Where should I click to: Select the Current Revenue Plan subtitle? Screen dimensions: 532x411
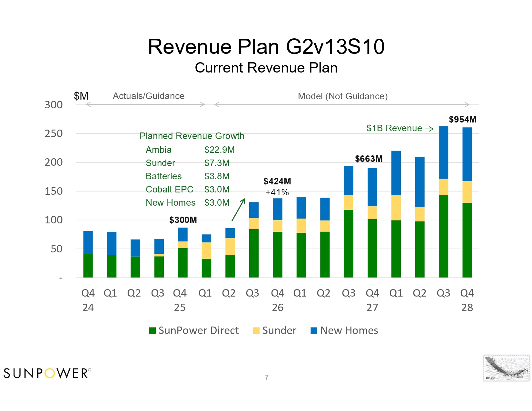coord(266,68)
